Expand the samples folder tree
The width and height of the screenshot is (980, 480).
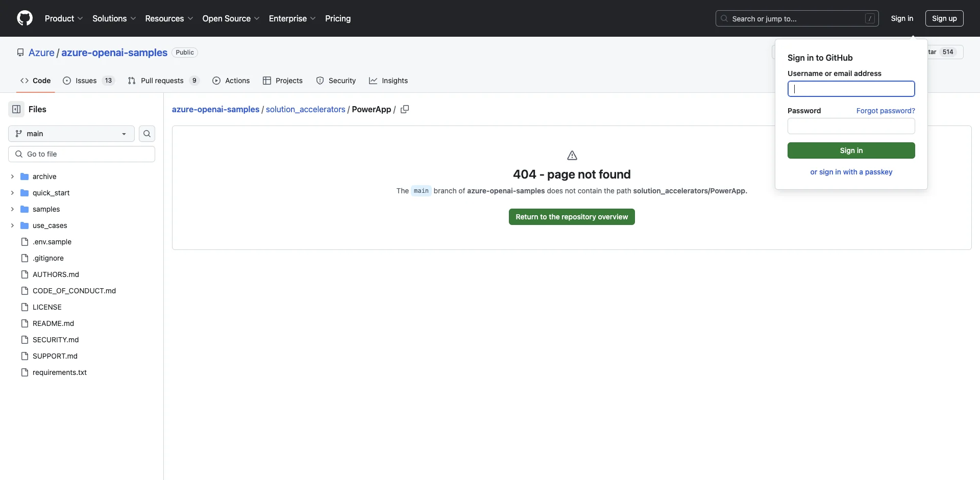pyautogui.click(x=12, y=209)
